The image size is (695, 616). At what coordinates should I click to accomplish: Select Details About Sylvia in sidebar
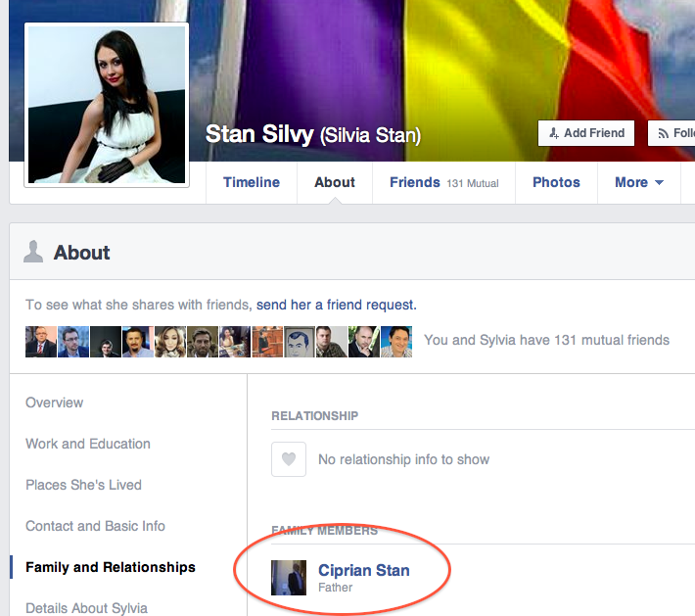(x=86, y=608)
